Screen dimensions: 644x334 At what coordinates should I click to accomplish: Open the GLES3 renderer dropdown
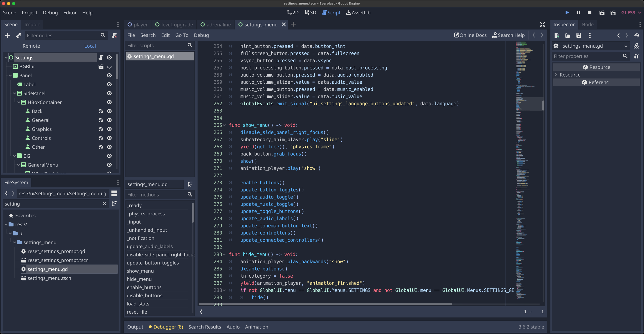point(631,13)
